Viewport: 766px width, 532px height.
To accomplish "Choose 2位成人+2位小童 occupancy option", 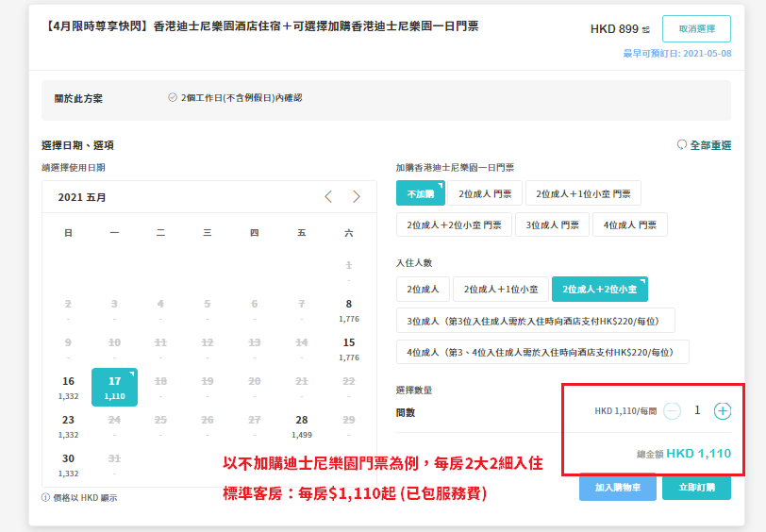I will point(600,290).
